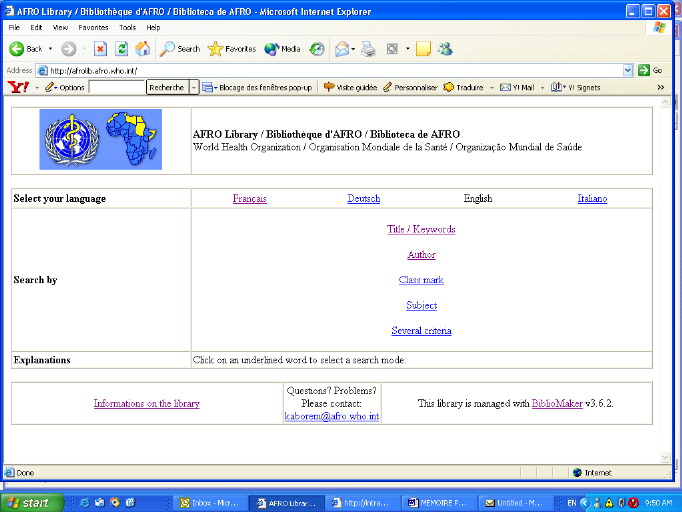Open the Favorites menu
Screen dimensions: 682x512
[93, 28]
